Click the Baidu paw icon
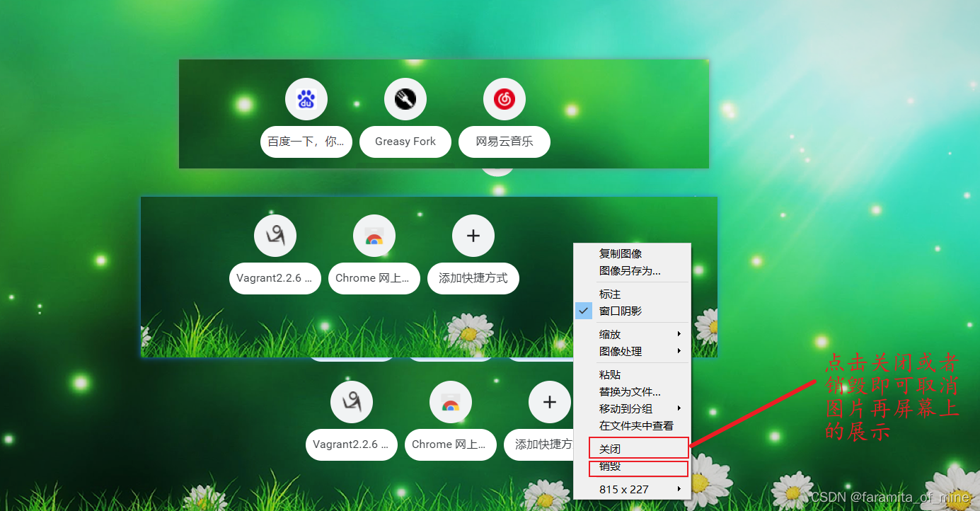 coord(306,99)
